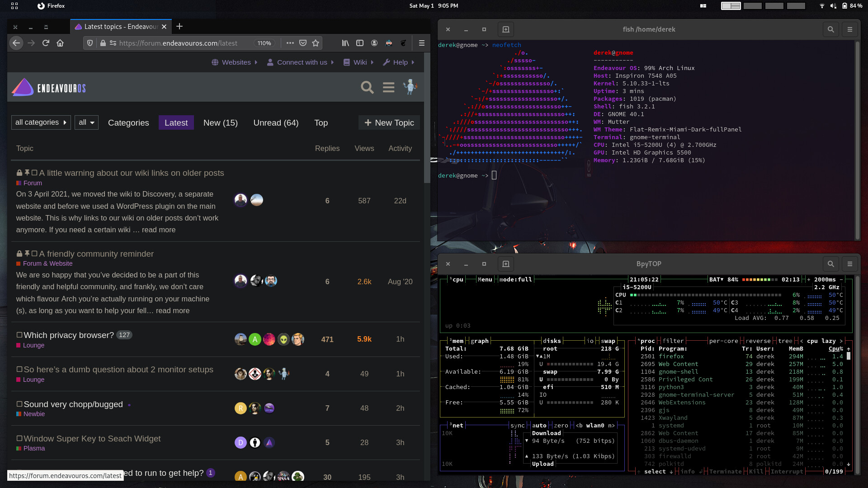The height and width of the screenshot is (488, 868).
Task: Open fish terminal hamburger menu
Action: (x=850, y=29)
